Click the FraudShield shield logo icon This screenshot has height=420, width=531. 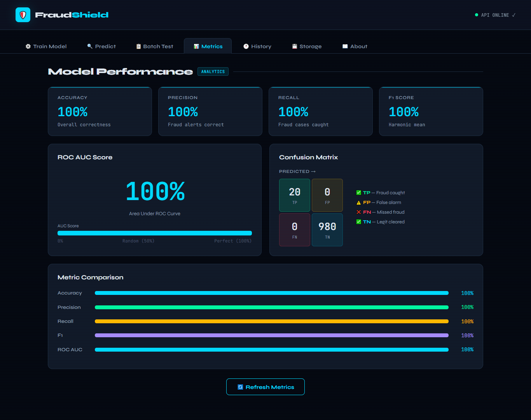[x=23, y=15]
